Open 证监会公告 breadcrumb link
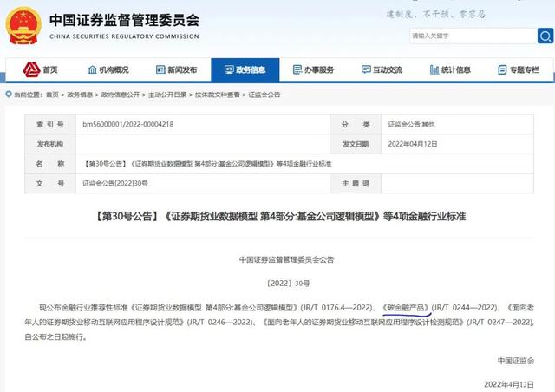Image resolution: width=555 pixels, height=392 pixels. [x=264, y=95]
